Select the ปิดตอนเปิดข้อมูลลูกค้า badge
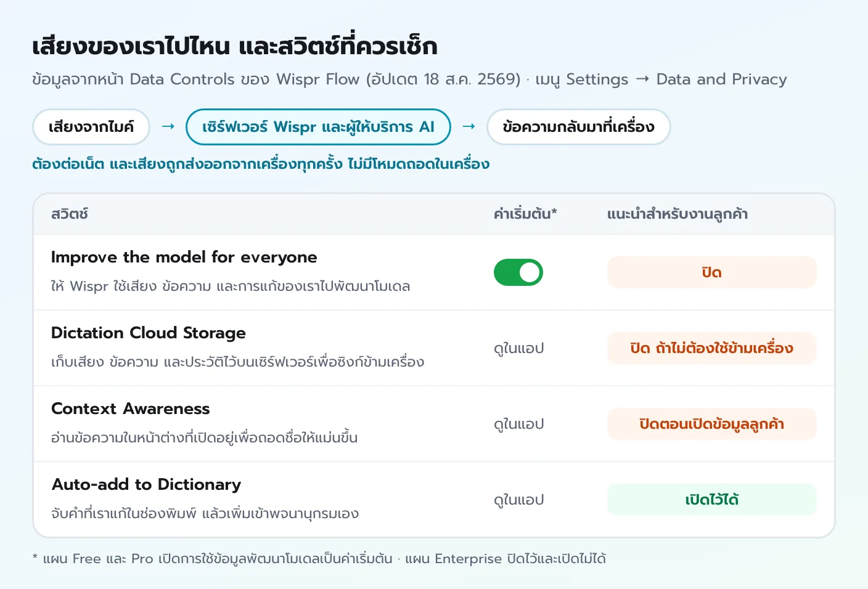This screenshot has height=589, width=868. coord(711,424)
